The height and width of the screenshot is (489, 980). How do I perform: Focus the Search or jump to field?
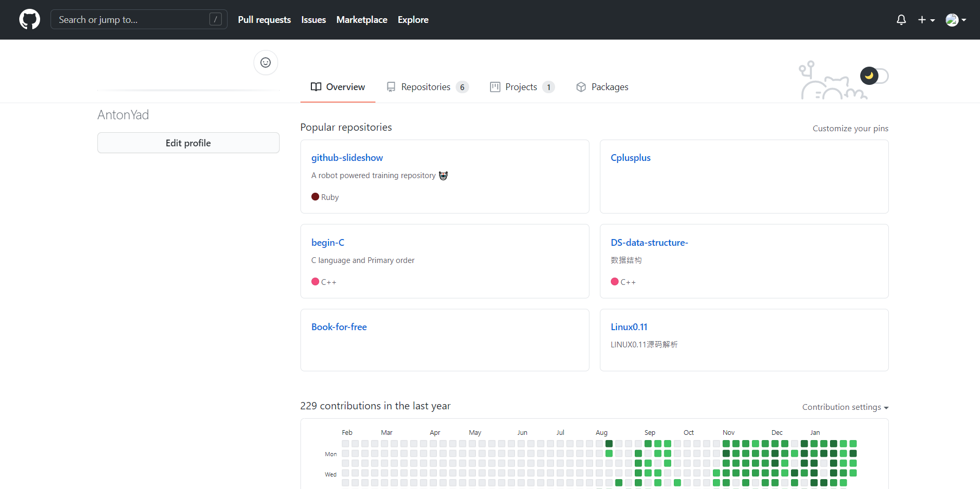tap(139, 20)
